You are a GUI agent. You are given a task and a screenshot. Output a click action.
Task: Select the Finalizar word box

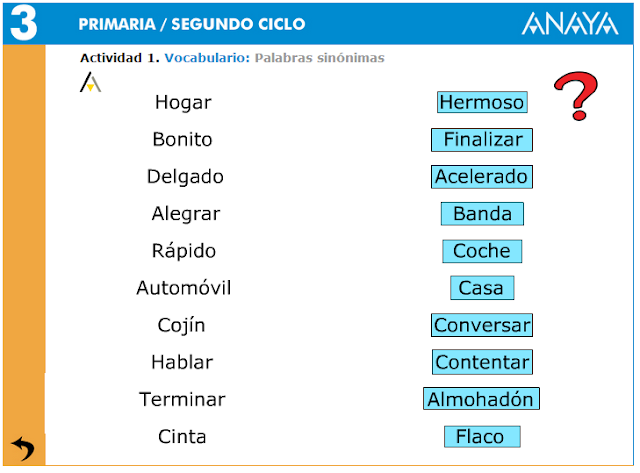point(482,140)
